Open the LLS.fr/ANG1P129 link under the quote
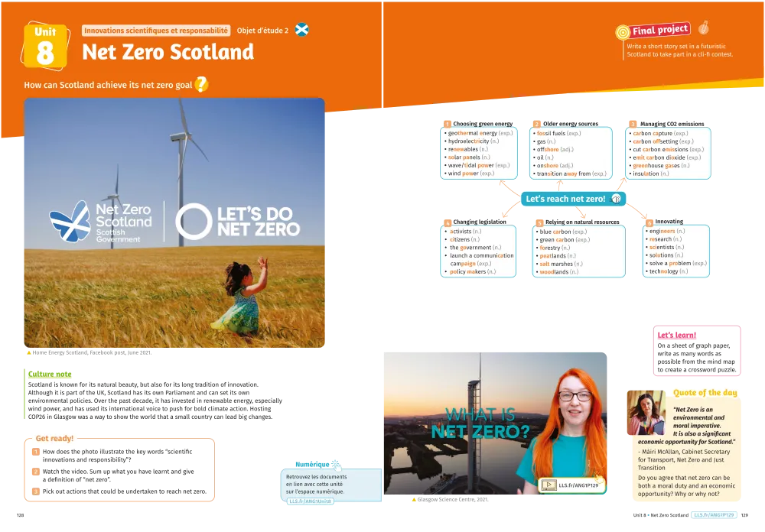Viewport: 765px width, 532px height. [x=715, y=515]
